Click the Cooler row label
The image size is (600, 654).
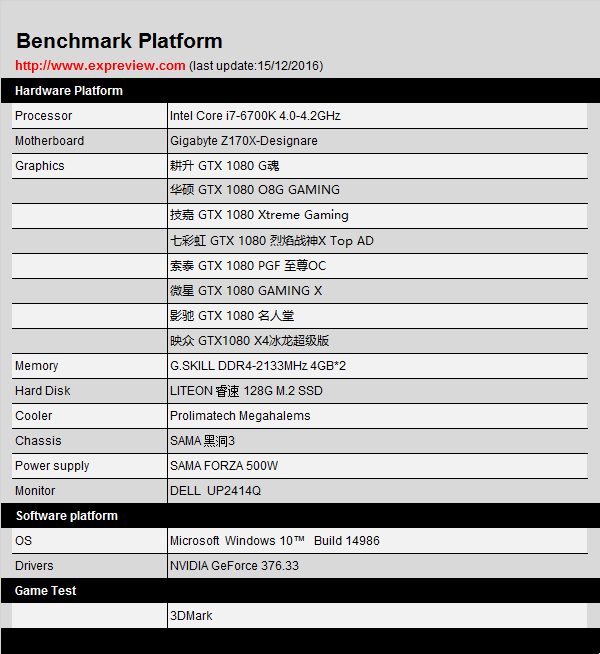tap(33, 416)
